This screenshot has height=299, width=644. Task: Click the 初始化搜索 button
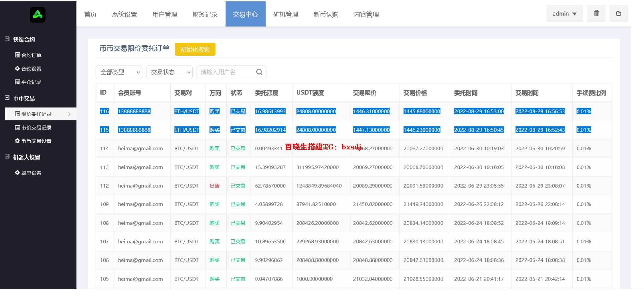(195, 49)
